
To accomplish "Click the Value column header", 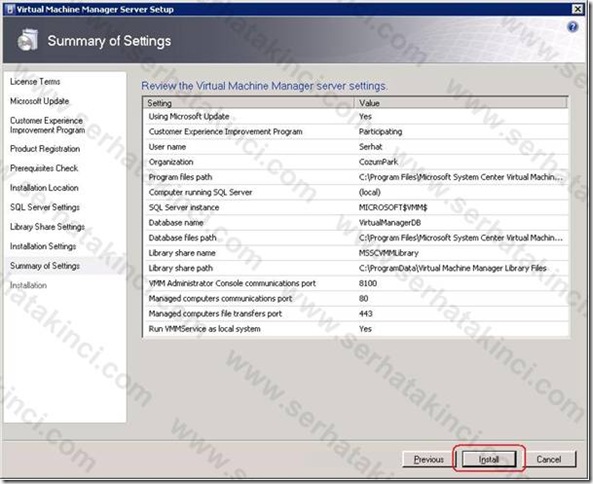I will click(x=461, y=103).
